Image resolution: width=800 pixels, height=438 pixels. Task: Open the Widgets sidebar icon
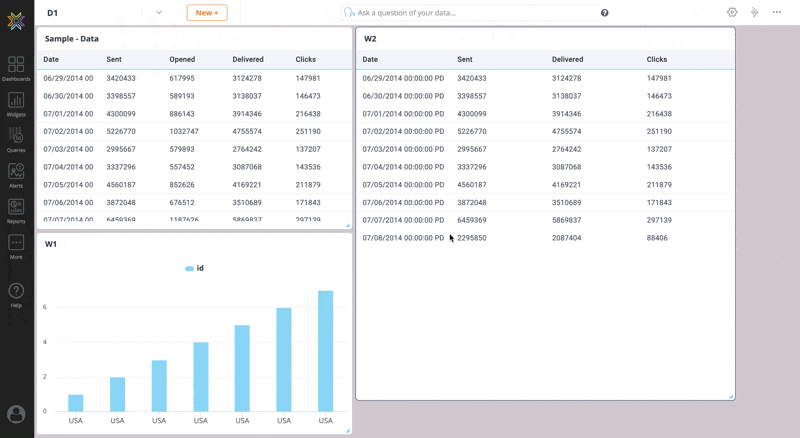tap(16, 104)
